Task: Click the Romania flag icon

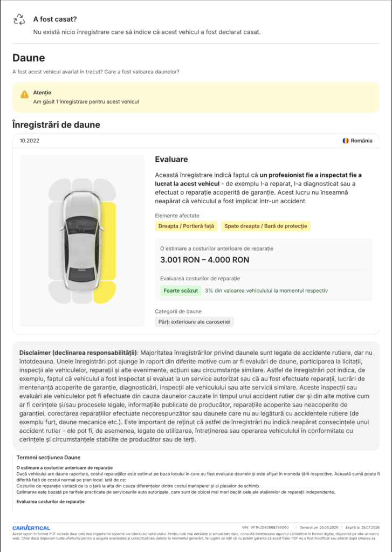Action: click(346, 141)
